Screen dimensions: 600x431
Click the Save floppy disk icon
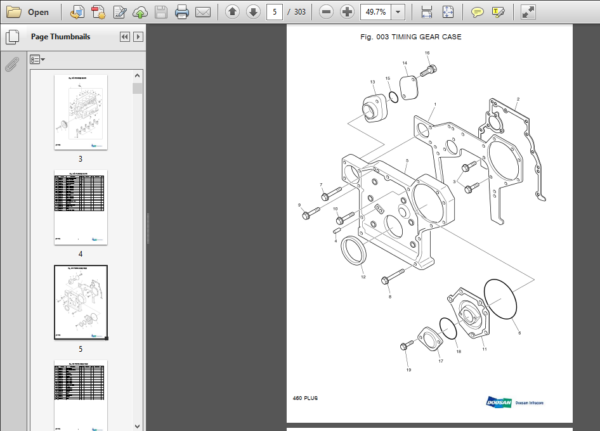click(161, 12)
